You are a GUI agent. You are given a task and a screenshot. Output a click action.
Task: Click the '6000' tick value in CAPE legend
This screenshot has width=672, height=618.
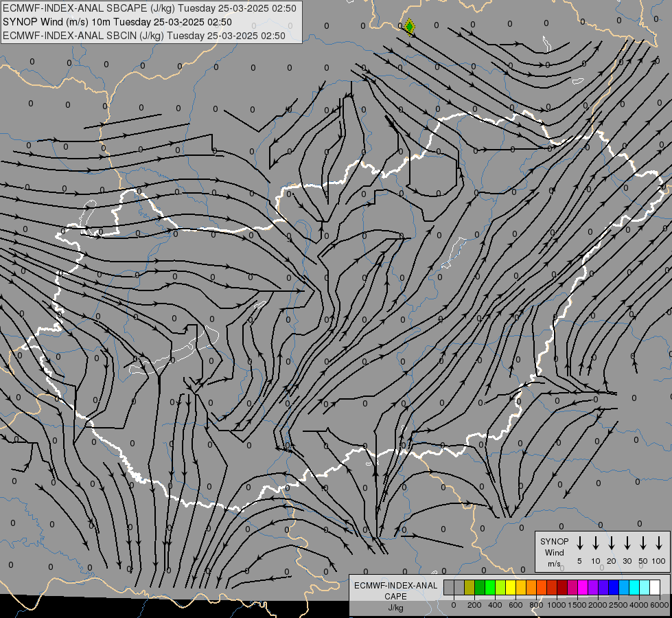(660, 605)
